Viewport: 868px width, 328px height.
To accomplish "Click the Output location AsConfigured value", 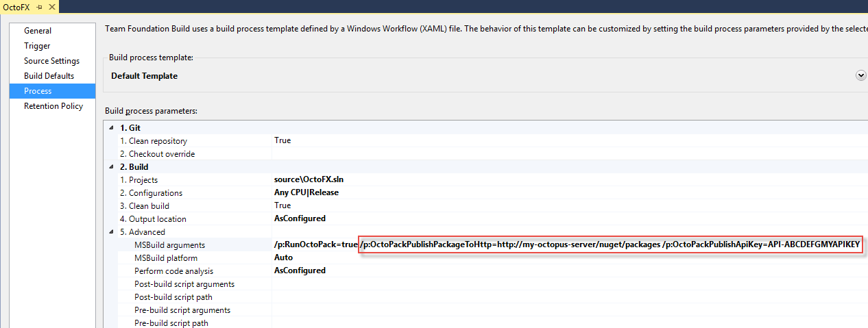I will [300, 218].
